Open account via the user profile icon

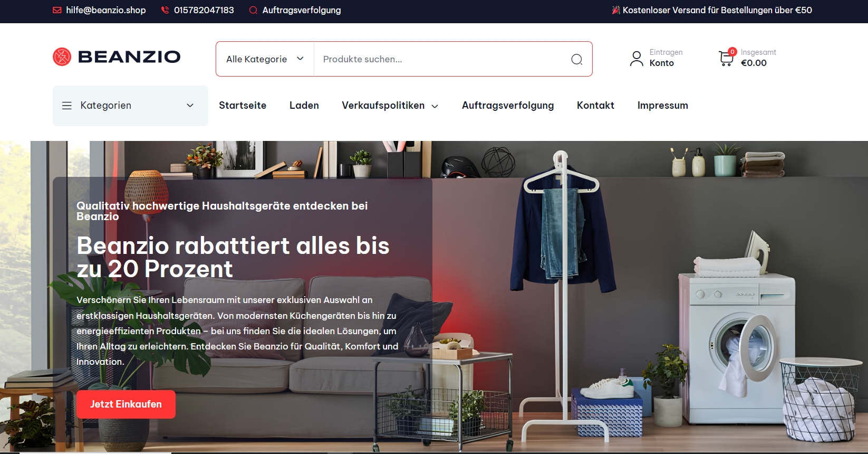click(636, 58)
